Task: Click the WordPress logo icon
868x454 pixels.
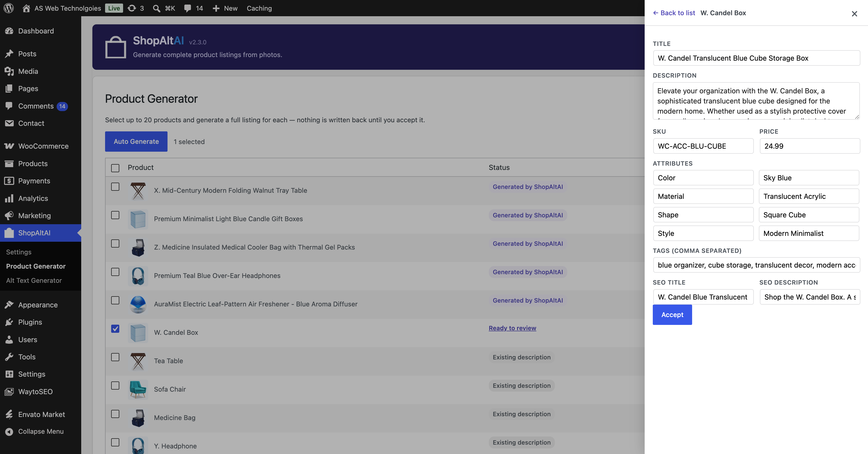Action: tap(9, 8)
